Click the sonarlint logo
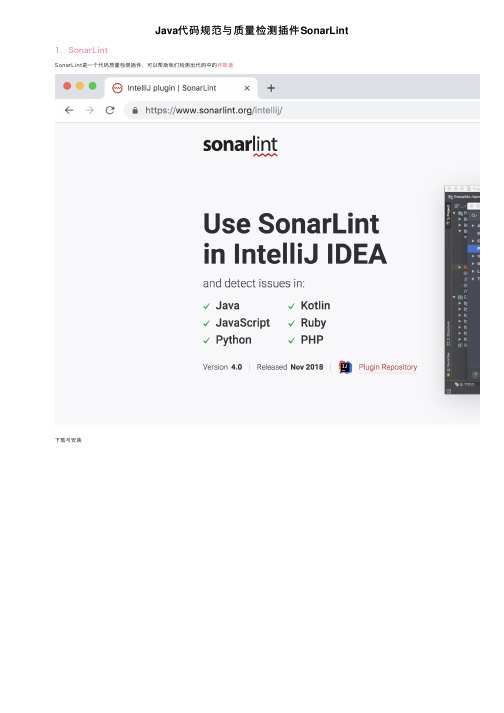This screenshot has width=504, height=713. click(240, 146)
